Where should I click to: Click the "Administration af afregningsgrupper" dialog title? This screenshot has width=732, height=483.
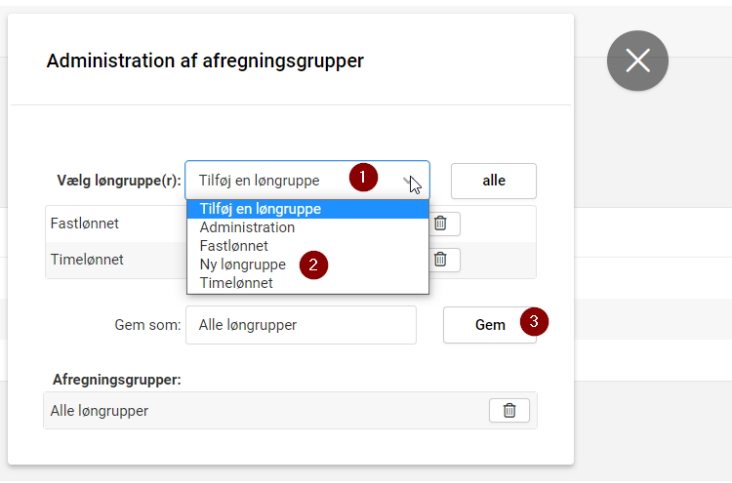(x=205, y=61)
